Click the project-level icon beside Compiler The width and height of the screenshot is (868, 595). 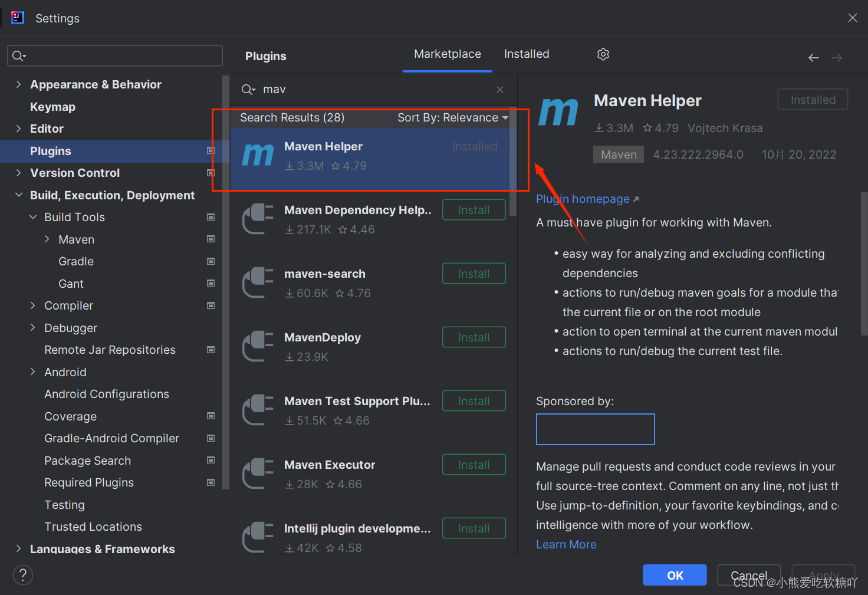point(211,305)
